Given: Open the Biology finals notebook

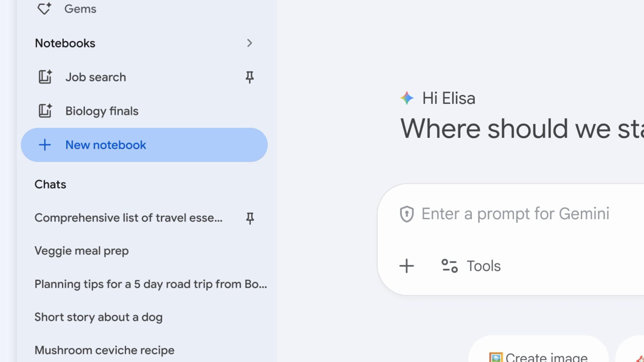Looking at the screenshot, I should [x=102, y=111].
